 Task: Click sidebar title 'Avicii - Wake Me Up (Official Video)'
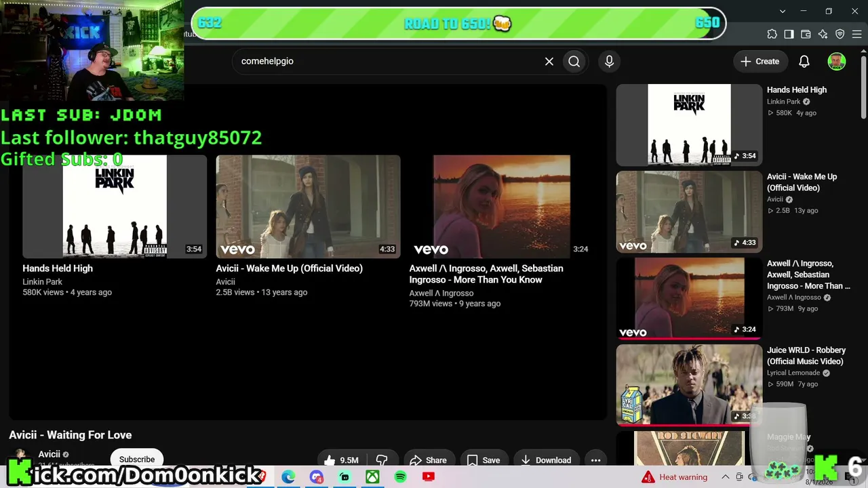[802, 182]
